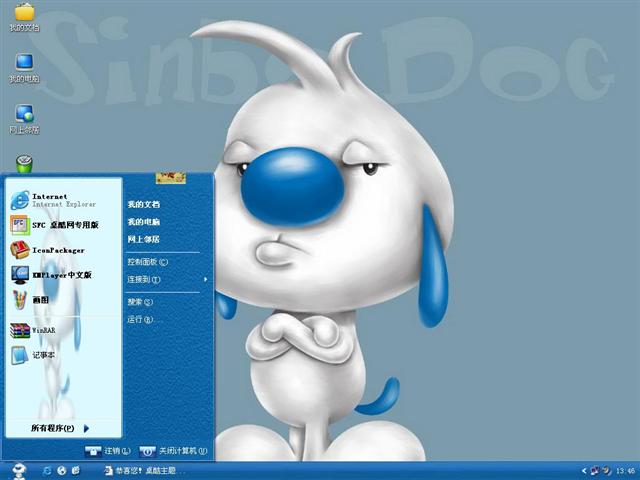Launch Internet Explorer from start menu
The height and width of the screenshot is (480, 640).
[20, 200]
